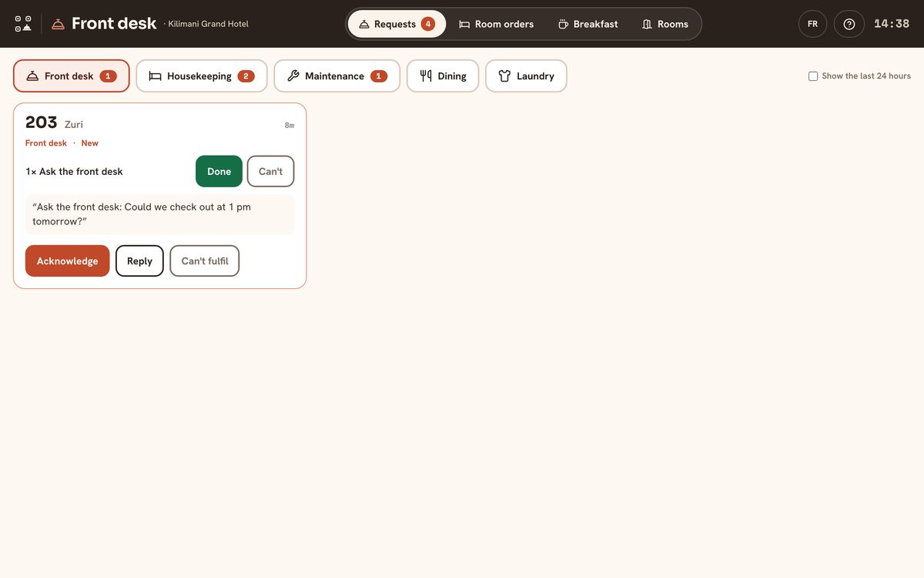Click the Front desk page title
Viewport: 924px width, 578px height.
point(114,24)
